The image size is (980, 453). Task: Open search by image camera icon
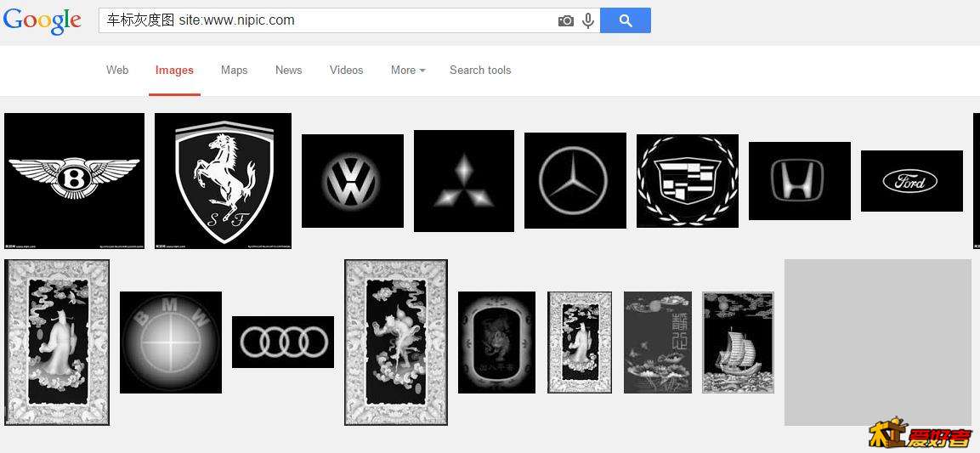(565, 20)
